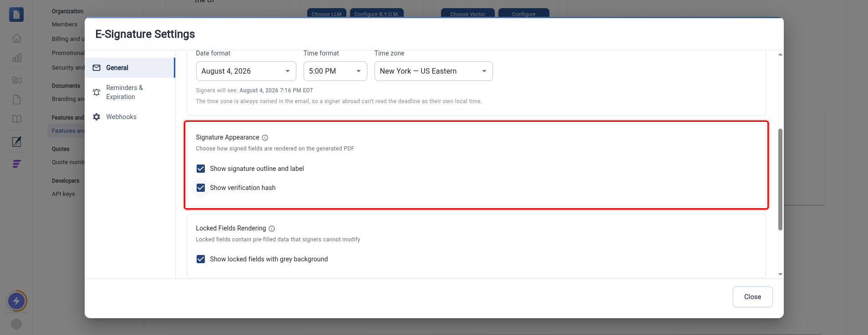This screenshot has height=335, width=868.
Task: Open the book library icon in rail
Action: coord(17,119)
